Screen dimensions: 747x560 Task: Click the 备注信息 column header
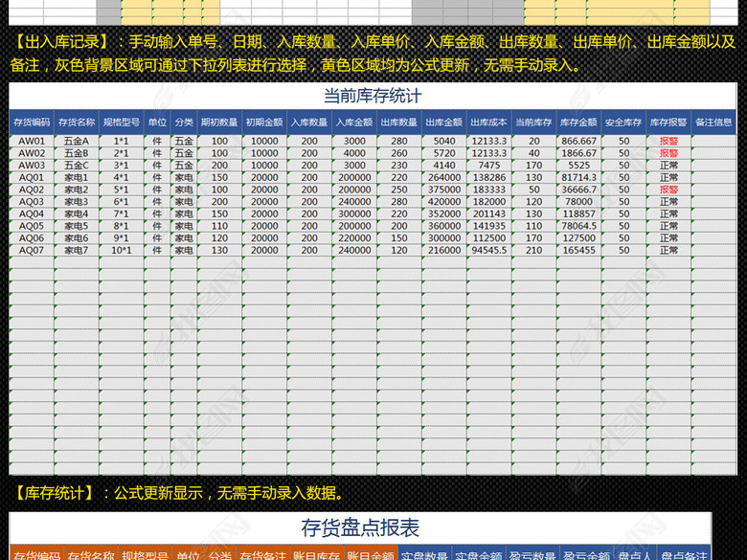[x=713, y=123]
